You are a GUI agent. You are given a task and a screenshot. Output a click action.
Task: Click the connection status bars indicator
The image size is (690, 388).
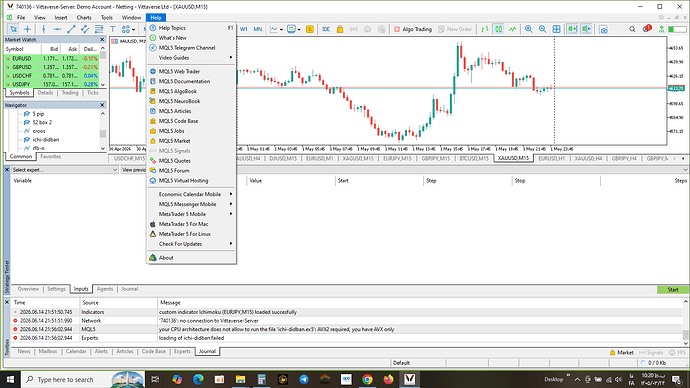[x=677, y=29]
